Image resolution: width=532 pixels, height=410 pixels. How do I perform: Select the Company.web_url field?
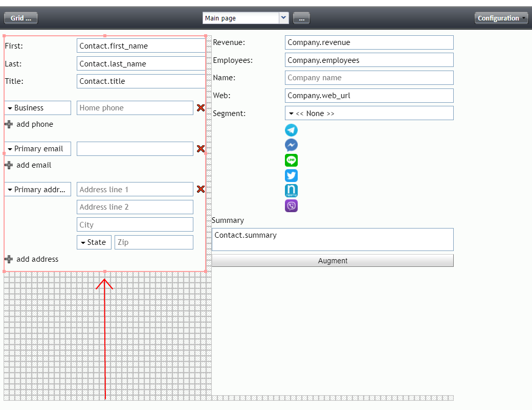(x=369, y=95)
